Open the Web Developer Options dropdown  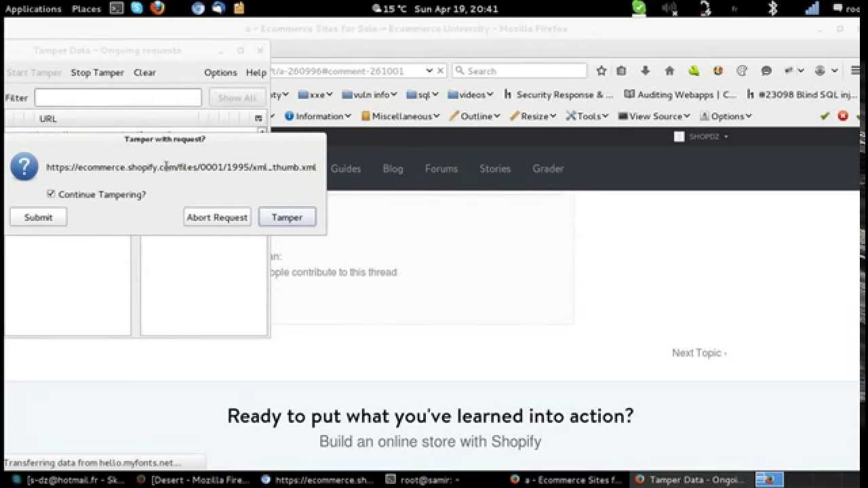pos(726,116)
